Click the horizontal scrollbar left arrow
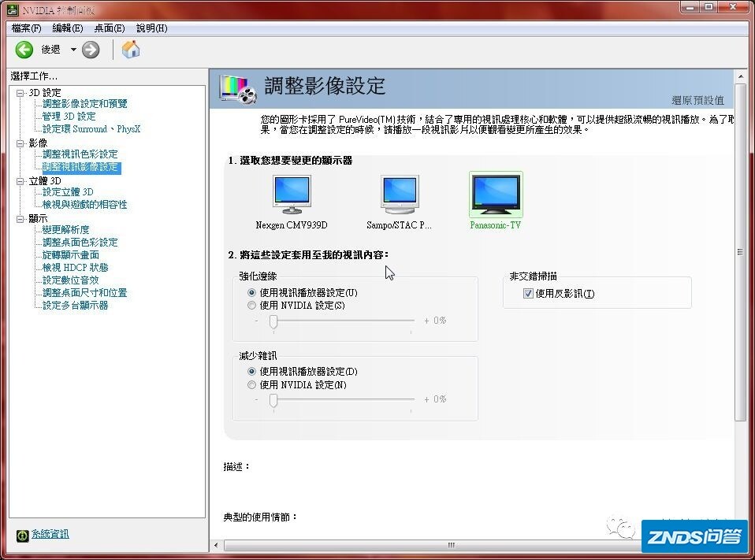755x560 pixels. coord(216,545)
